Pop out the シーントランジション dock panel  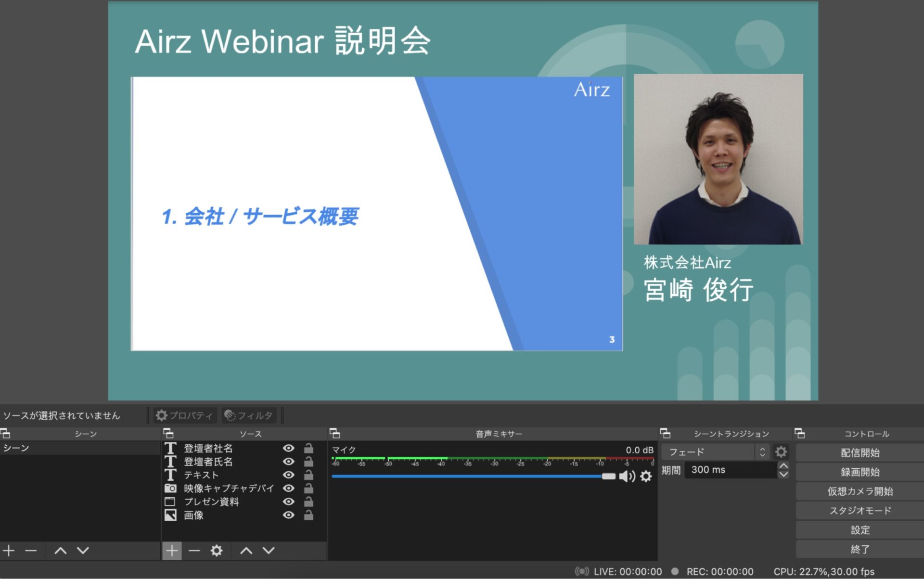(x=666, y=433)
